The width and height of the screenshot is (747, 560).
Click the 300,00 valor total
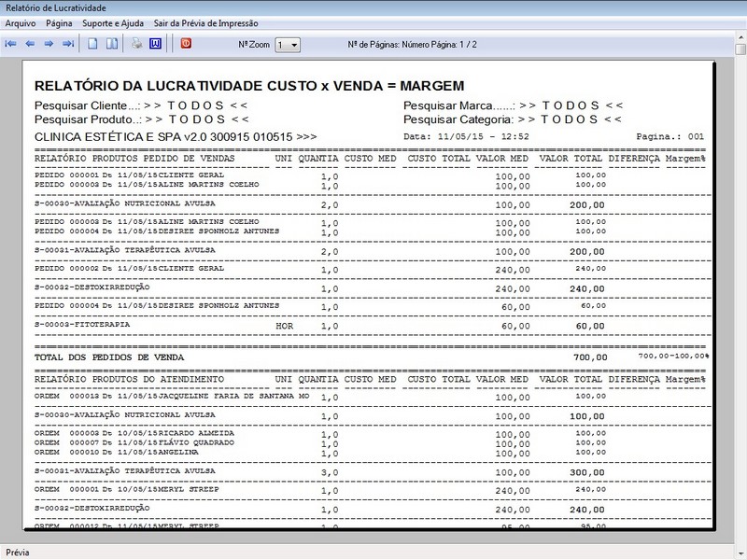587,472
